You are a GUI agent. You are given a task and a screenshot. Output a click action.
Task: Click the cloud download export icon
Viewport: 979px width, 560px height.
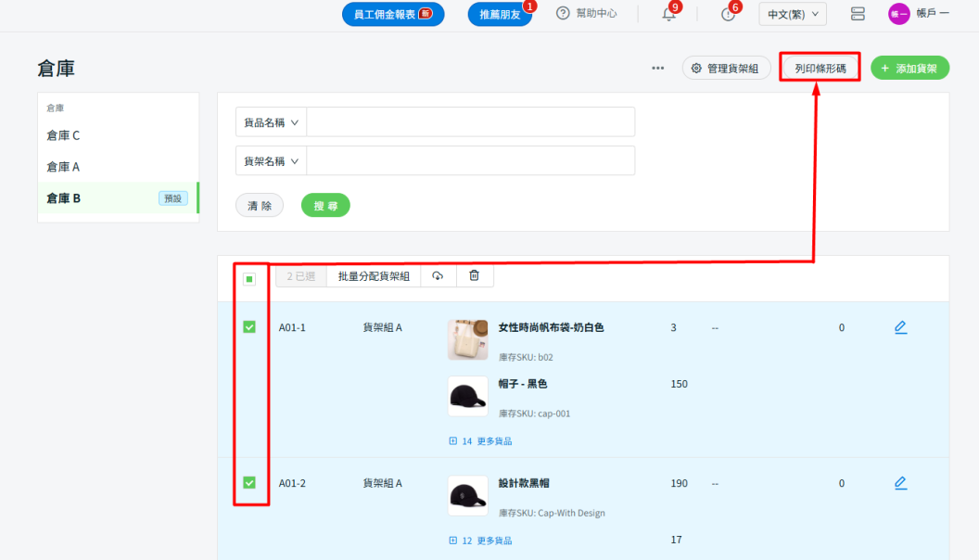tap(438, 275)
